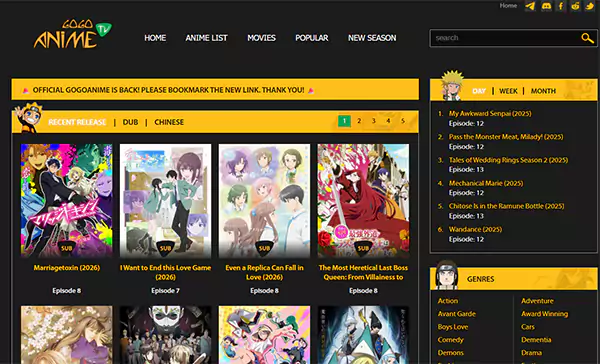Viewport: 600px width, 364px height.
Task: Open the Facebook social icon
Action: pos(561,6)
